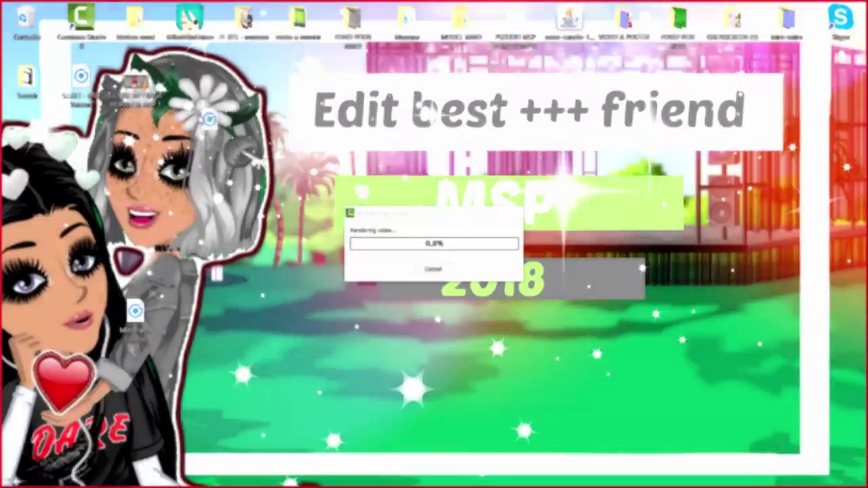Select the Recycle Bin desktop icon

point(25,18)
